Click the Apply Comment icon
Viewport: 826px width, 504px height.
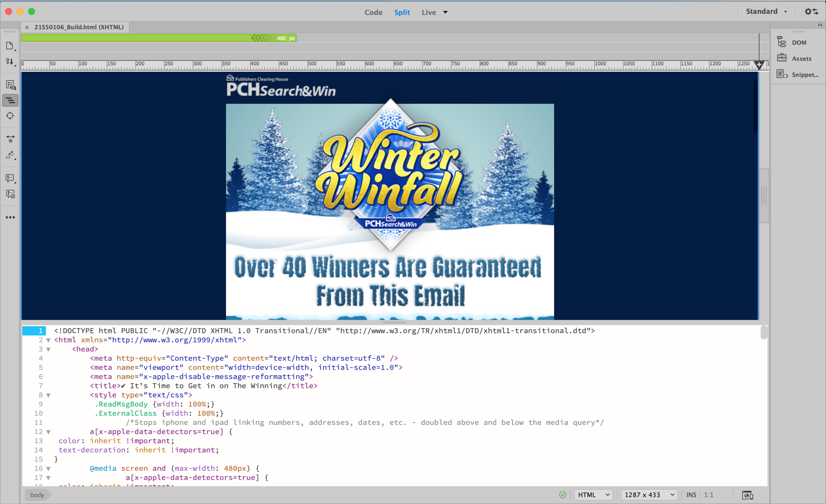(x=10, y=178)
